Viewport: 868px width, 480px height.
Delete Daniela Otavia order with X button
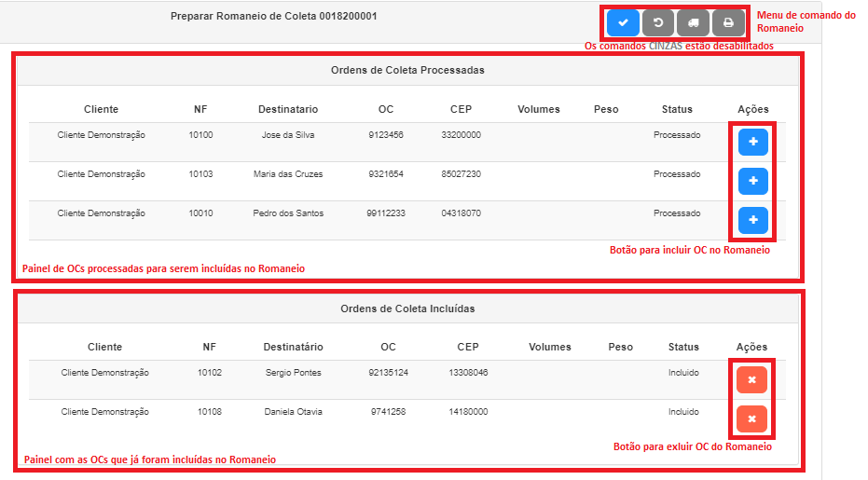(x=751, y=418)
